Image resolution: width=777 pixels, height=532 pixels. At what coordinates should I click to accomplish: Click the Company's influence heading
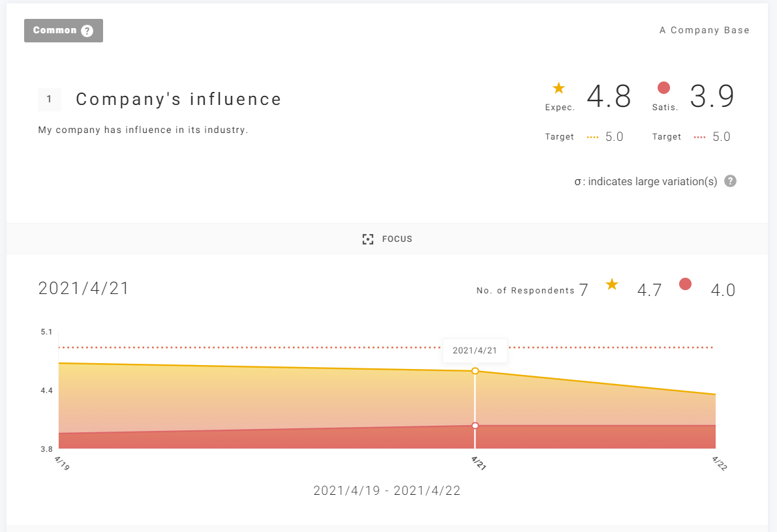[179, 99]
